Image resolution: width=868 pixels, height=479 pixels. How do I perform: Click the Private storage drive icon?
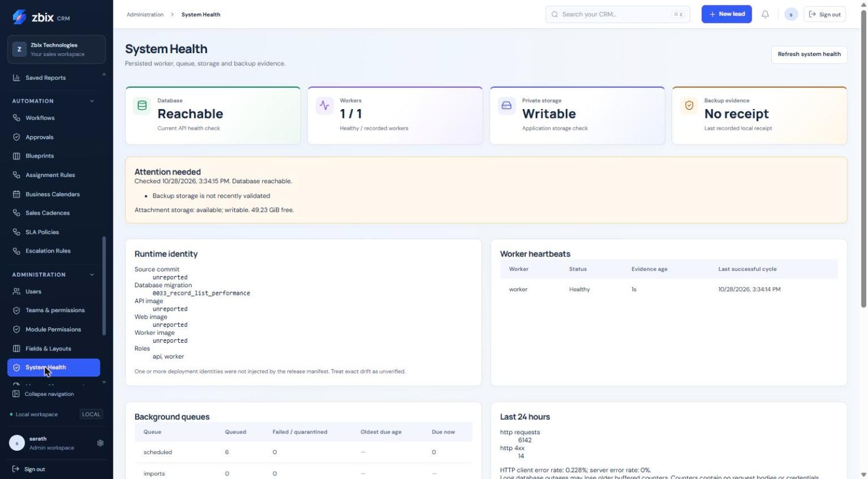[506, 106]
